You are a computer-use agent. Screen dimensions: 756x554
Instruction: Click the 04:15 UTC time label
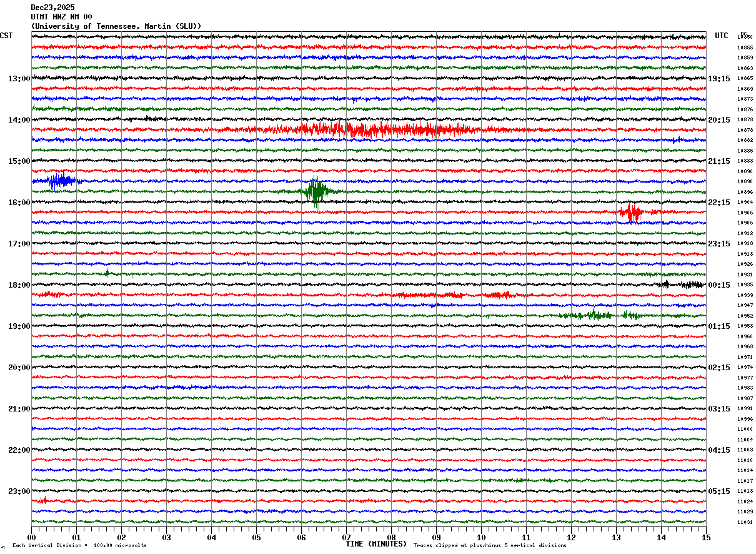[719, 450]
